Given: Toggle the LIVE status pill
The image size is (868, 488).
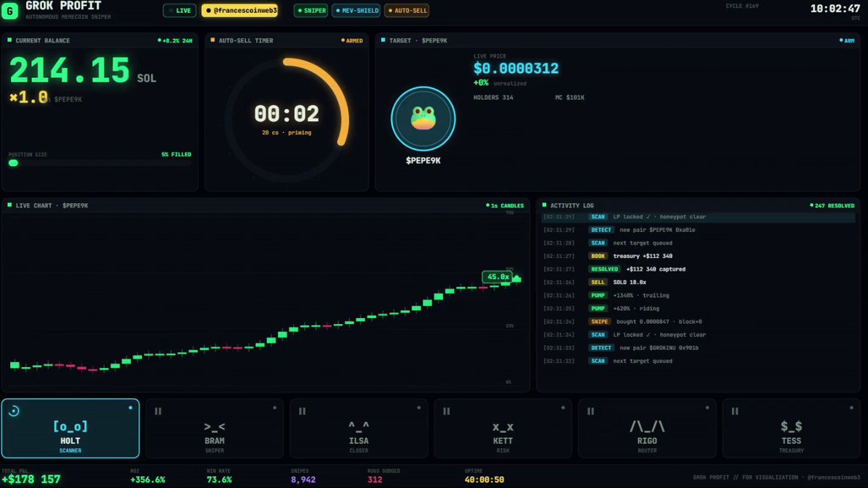Looking at the screenshot, I should click(x=179, y=11).
